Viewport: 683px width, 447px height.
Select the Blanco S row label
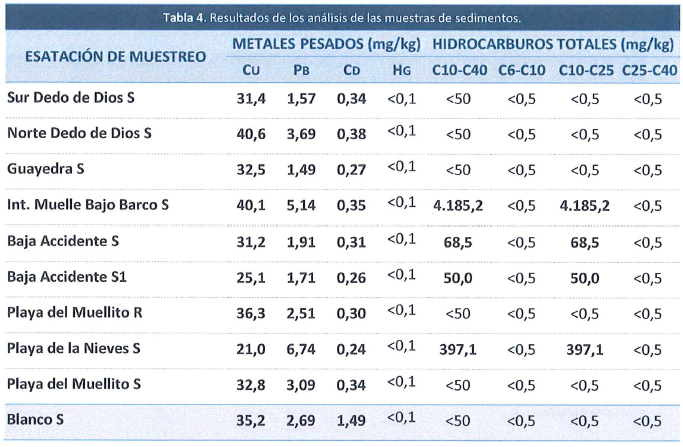point(35,420)
